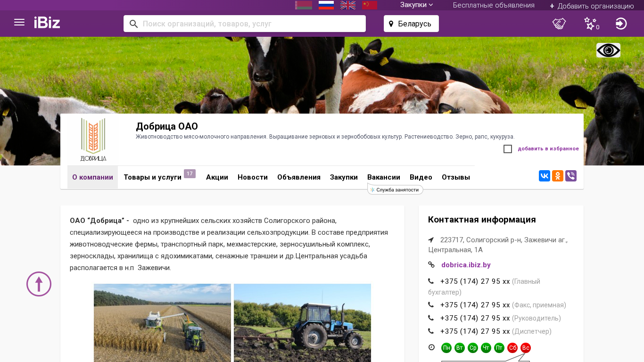
Task: Click the Чт weekday circle
Action: click(x=486, y=348)
